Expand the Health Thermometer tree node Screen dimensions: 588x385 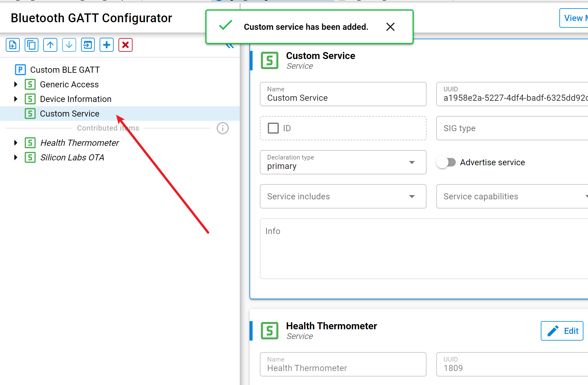16,143
